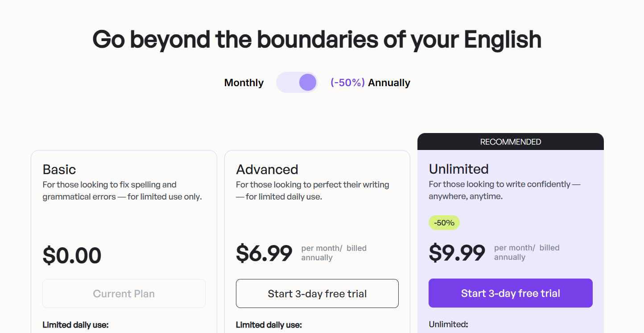Click the Advanced plan description text

(312, 191)
